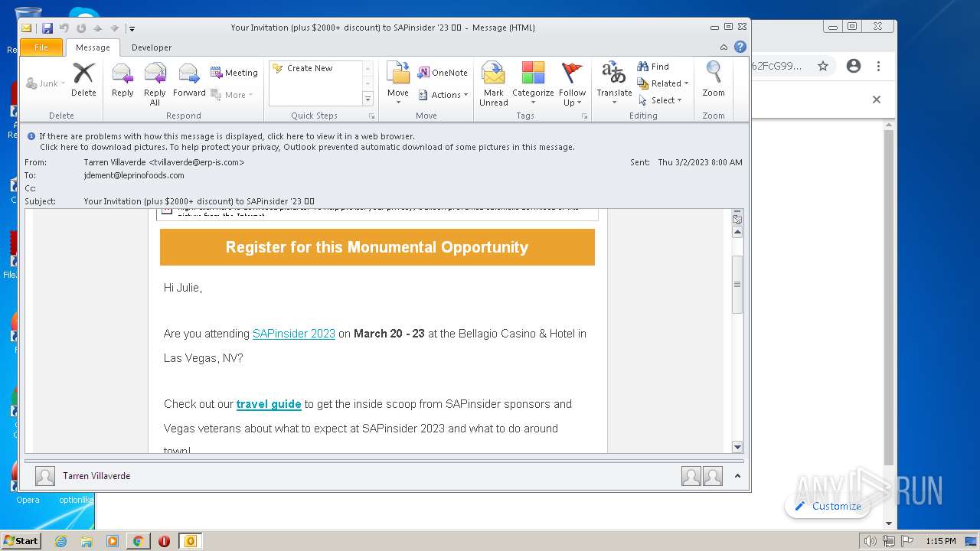Switch to the Developer tab
The width and height of the screenshot is (980, 551).
(x=152, y=47)
